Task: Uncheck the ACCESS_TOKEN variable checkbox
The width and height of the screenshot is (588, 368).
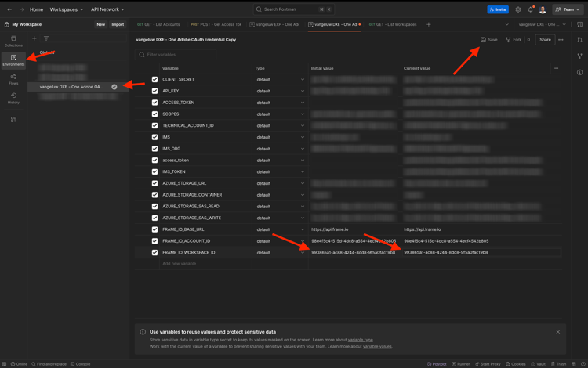Action: click(x=154, y=103)
